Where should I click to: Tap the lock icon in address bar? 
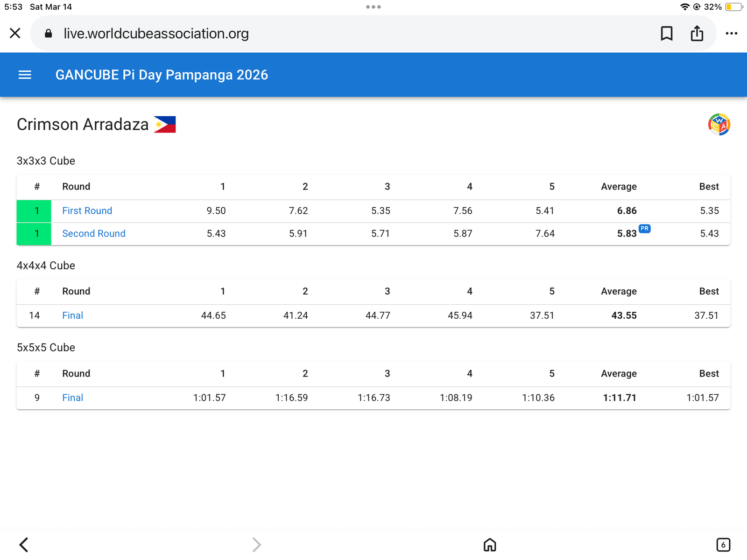(48, 34)
